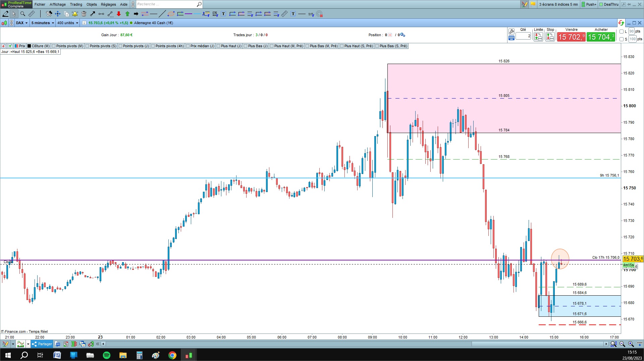Image resolution: width=644 pixels, height=361 pixels.
Task: Click the magnifying glass zoom tool
Action: (23, 14)
